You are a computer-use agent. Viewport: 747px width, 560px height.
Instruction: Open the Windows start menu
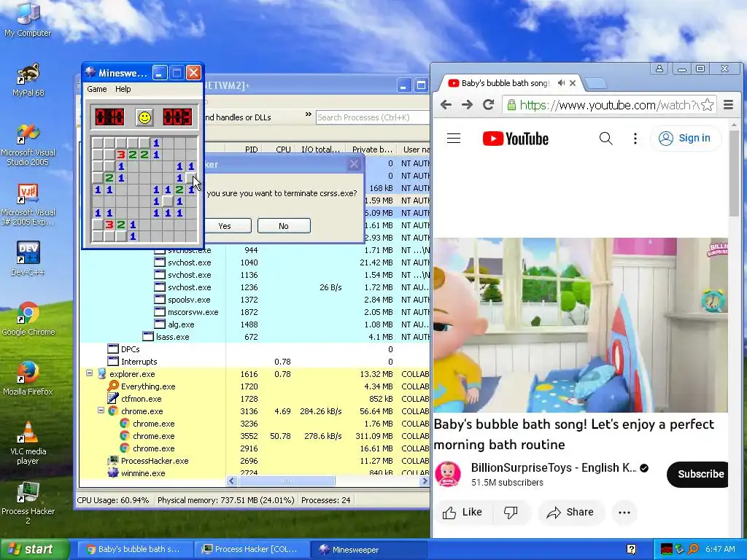coord(34,550)
